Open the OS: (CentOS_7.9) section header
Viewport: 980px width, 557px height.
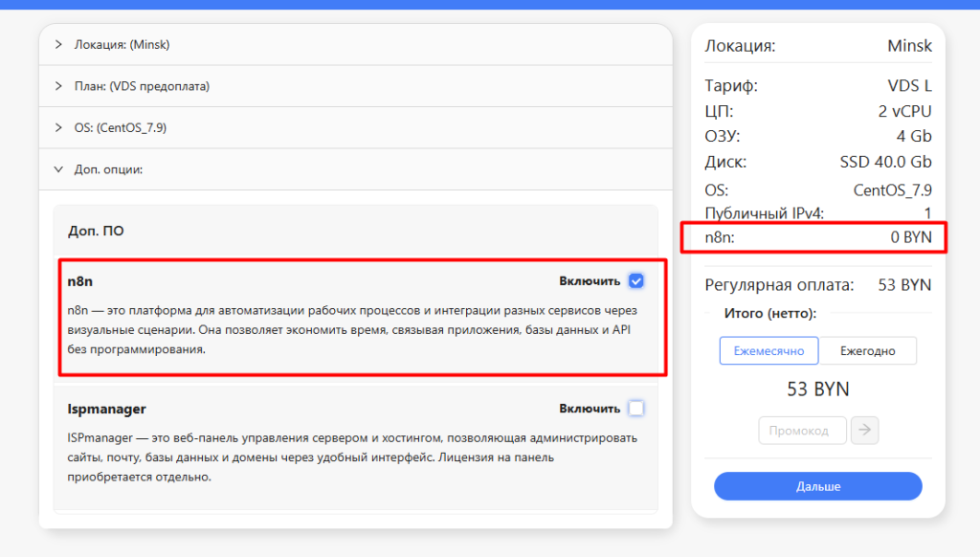tap(127, 127)
